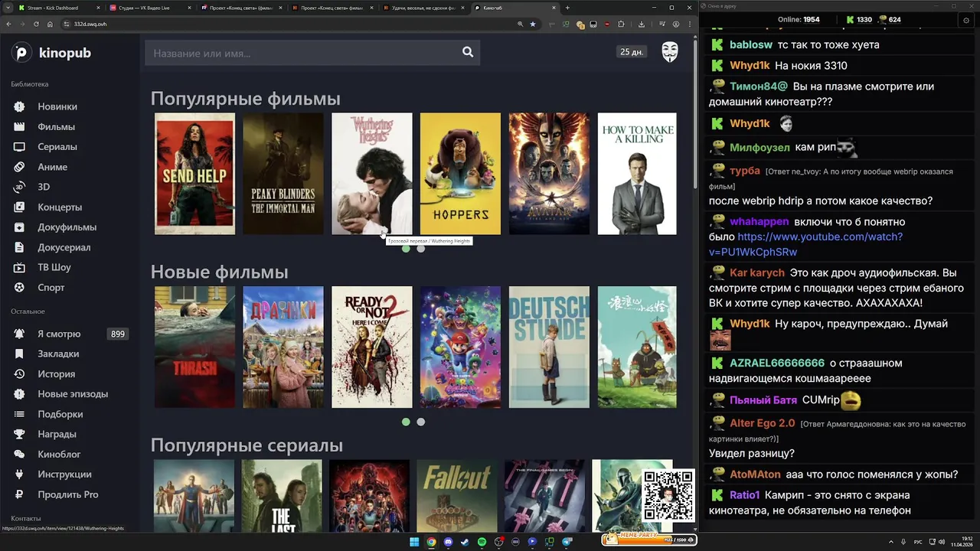Viewport: 980px width, 551px height.
Task: Open Концерты section
Action: (x=60, y=207)
